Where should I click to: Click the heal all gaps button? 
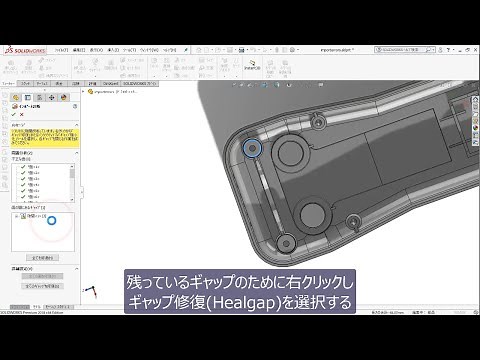point(42,286)
